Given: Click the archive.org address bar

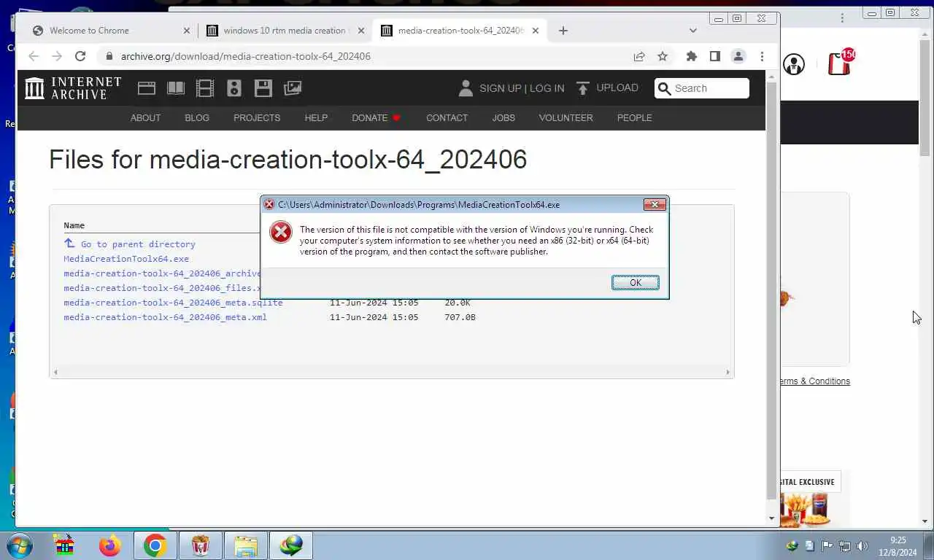Looking at the screenshot, I should coord(365,56).
